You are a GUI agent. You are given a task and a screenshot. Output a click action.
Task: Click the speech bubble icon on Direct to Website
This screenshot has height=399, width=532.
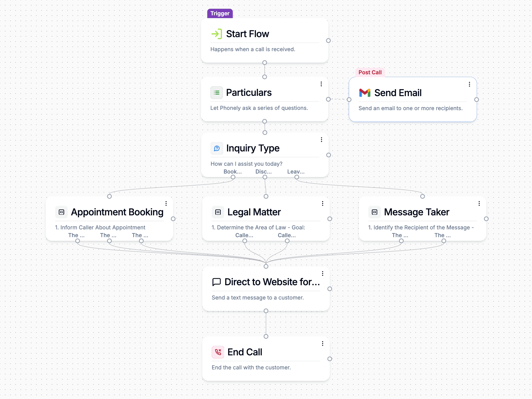pos(217,282)
